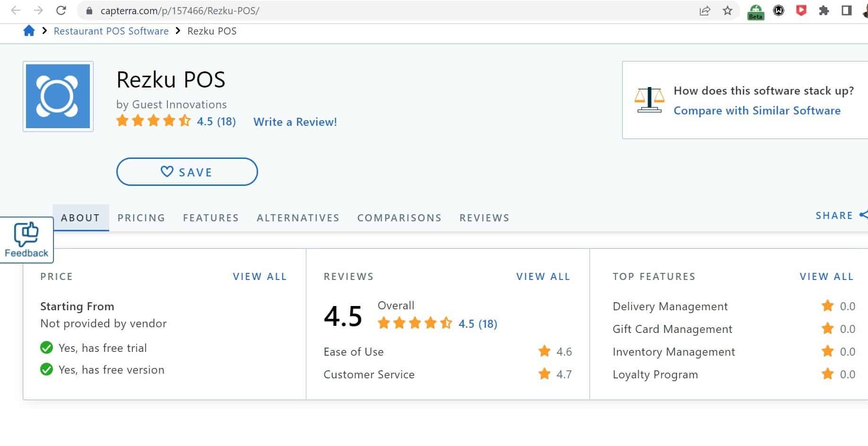Screen dimensions: 868x446
Task: Click the Ease of Use label
Action: 354,352
